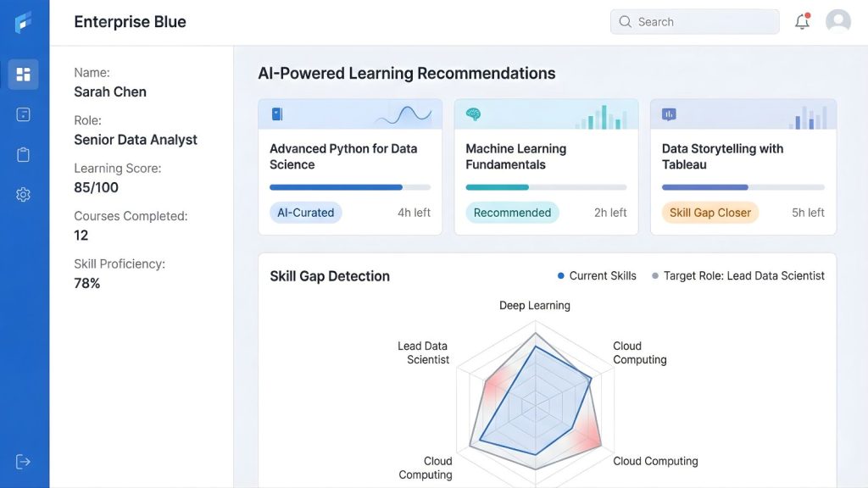This screenshot has height=488, width=868.
Task: Select the Recommended tag on Machine Learning Fundamentals
Action: 512,213
